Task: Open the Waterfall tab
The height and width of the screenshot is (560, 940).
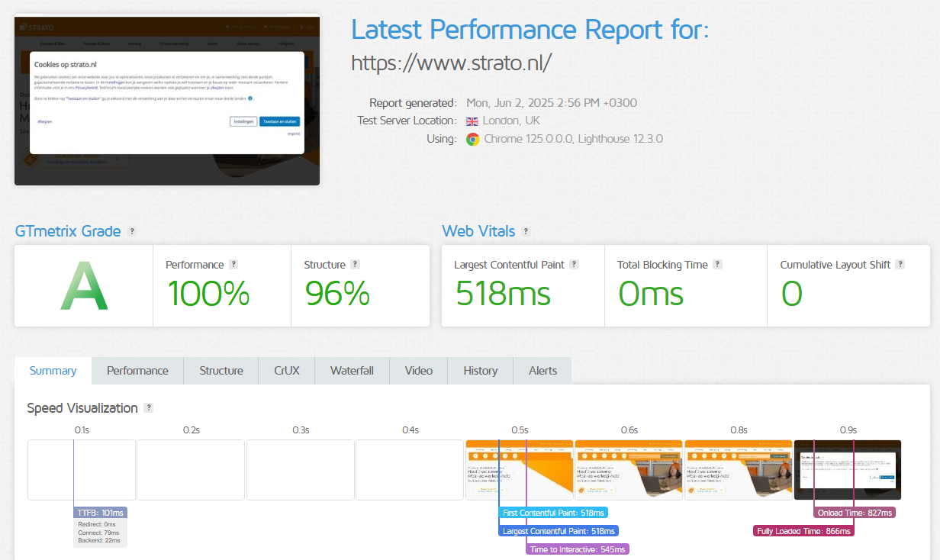Action: (352, 371)
